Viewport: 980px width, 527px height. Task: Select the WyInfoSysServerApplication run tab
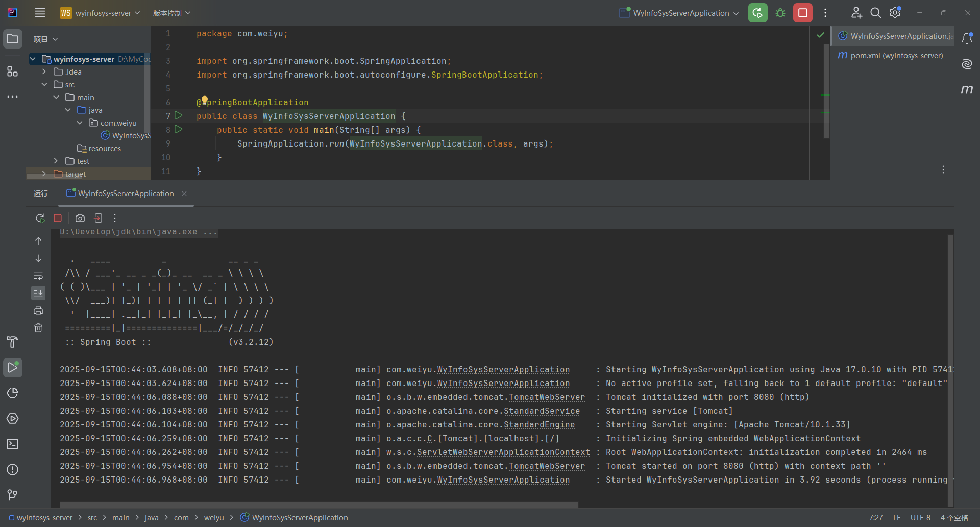[126, 194]
